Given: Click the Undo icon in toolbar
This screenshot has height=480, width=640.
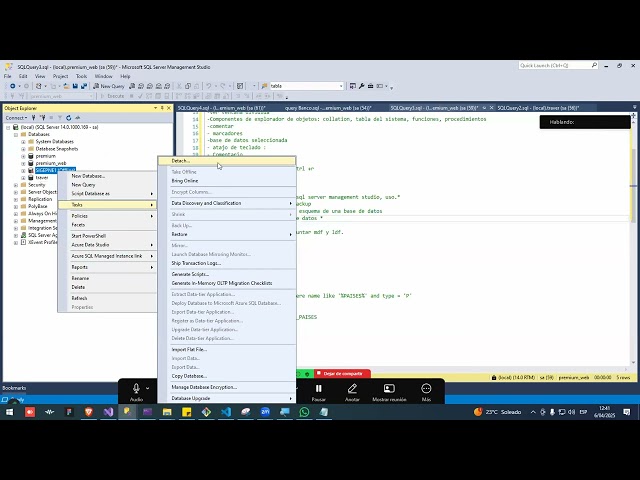Looking at the screenshot, I should (209, 86).
